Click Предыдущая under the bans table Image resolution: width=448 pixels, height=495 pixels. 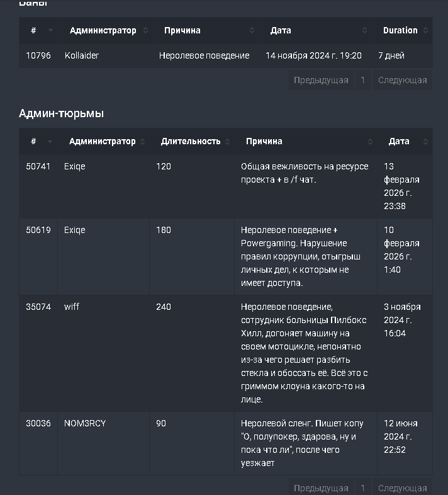pyautogui.click(x=321, y=80)
